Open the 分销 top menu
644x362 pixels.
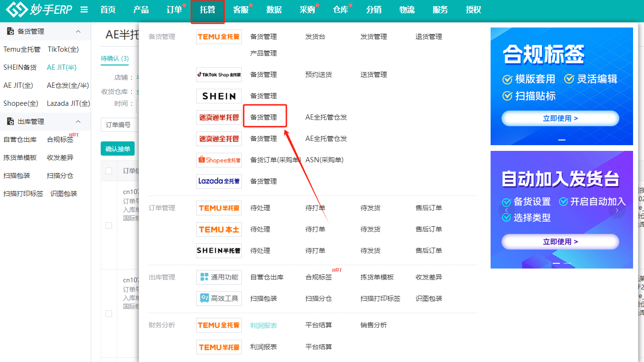pos(374,9)
